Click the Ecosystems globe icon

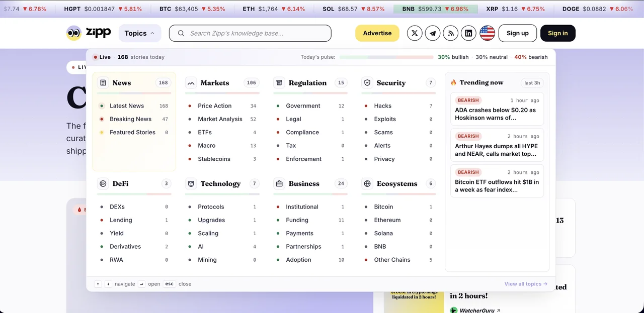(367, 184)
